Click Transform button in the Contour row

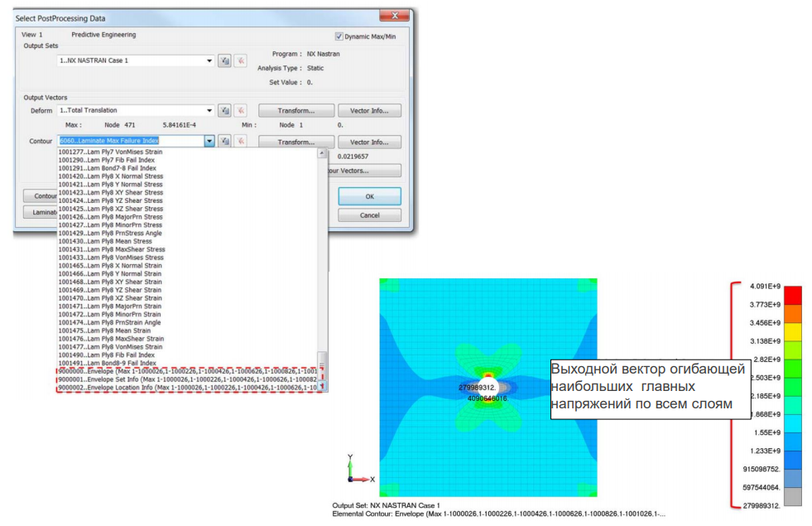(x=296, y=142)
